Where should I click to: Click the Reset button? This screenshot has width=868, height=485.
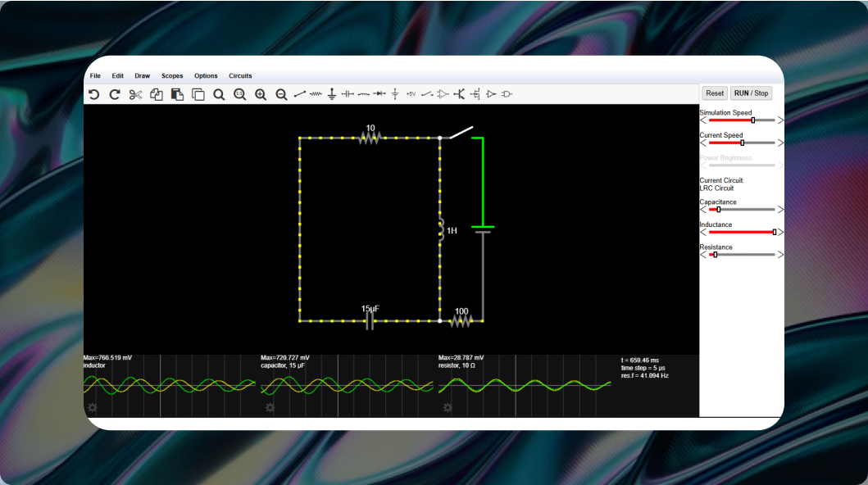tap(715, 93)
